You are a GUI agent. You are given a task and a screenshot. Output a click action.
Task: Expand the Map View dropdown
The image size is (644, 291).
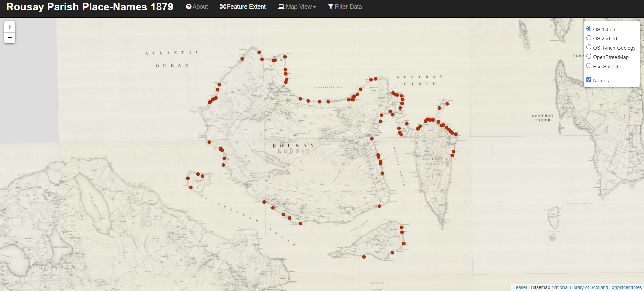pyautogui.click(x=297, y=7)
